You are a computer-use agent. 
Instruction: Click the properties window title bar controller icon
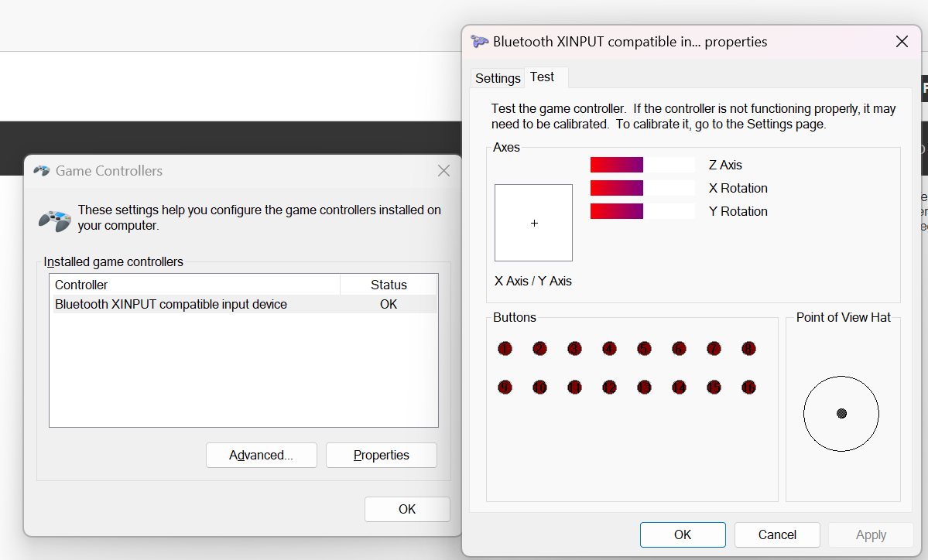tap(479, 42)
